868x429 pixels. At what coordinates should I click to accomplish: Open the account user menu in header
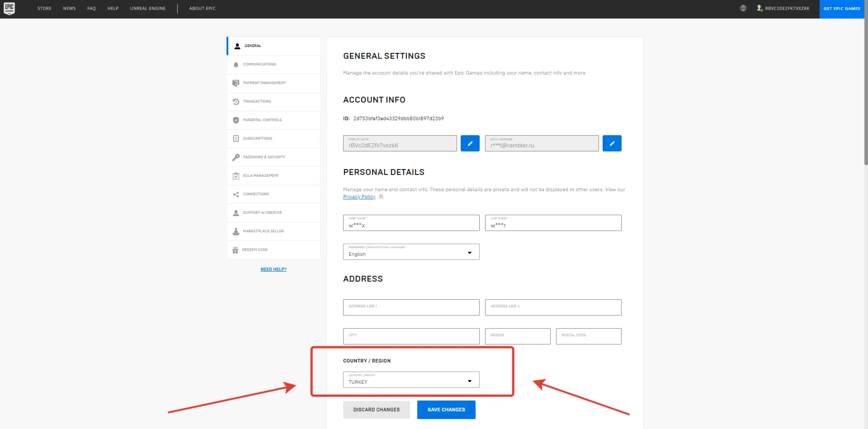pos(783,9)
